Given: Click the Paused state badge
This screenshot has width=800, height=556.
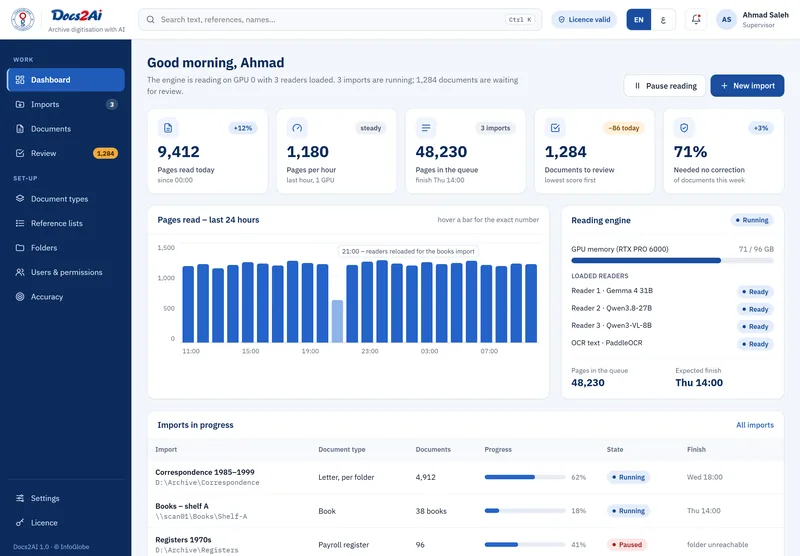Looking at the screenshot, I should 627,544.
